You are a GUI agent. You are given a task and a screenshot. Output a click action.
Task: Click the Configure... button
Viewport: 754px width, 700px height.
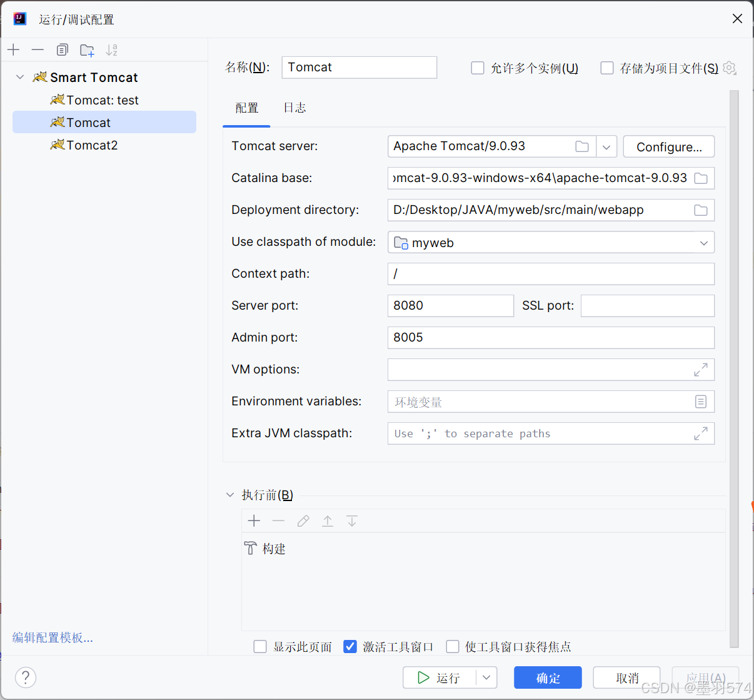[669, 146]
